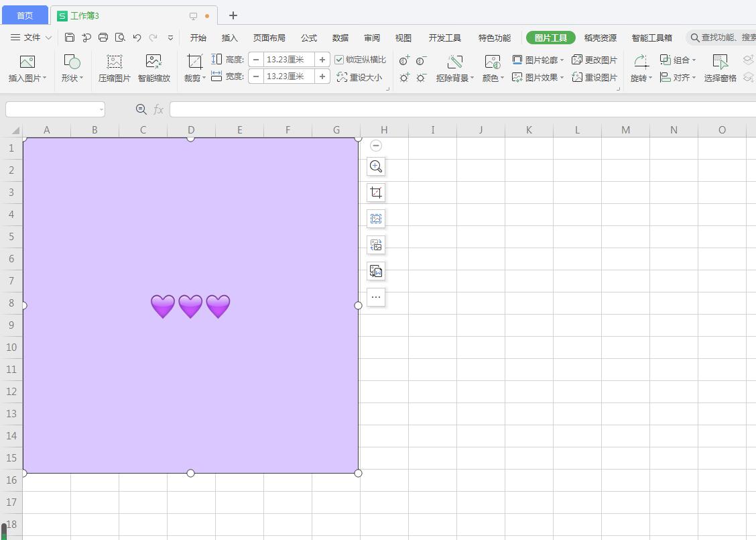
Task: Click the zoom-in magnifier in floating picture toolbar
Action: tap(376, 166)
